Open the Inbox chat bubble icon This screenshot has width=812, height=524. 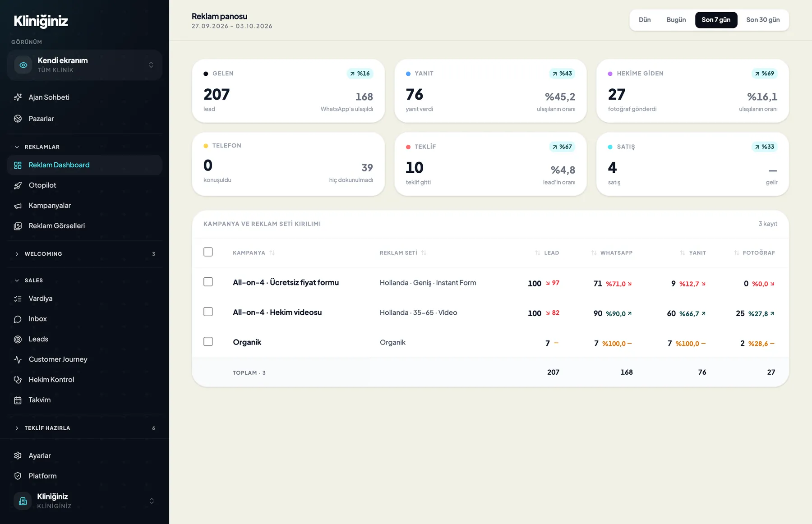[18, 319]
